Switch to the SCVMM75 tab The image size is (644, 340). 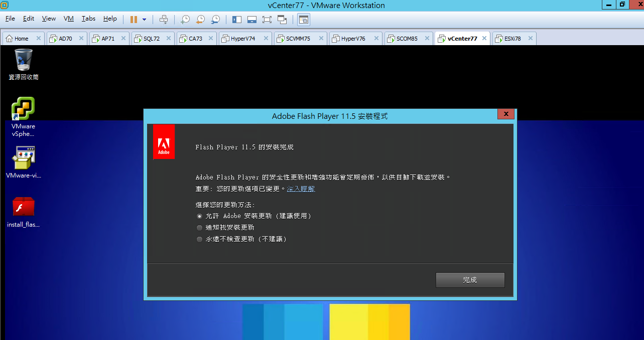tap(300, 39)
